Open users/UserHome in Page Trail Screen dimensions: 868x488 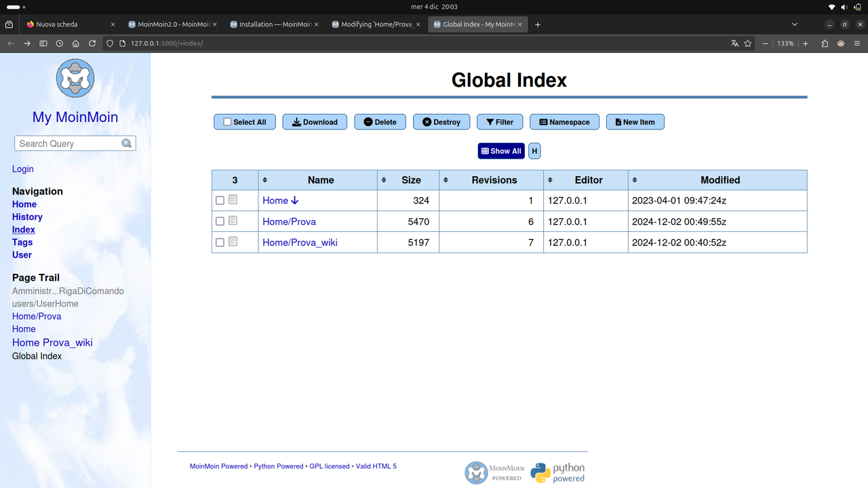point(45,304)
